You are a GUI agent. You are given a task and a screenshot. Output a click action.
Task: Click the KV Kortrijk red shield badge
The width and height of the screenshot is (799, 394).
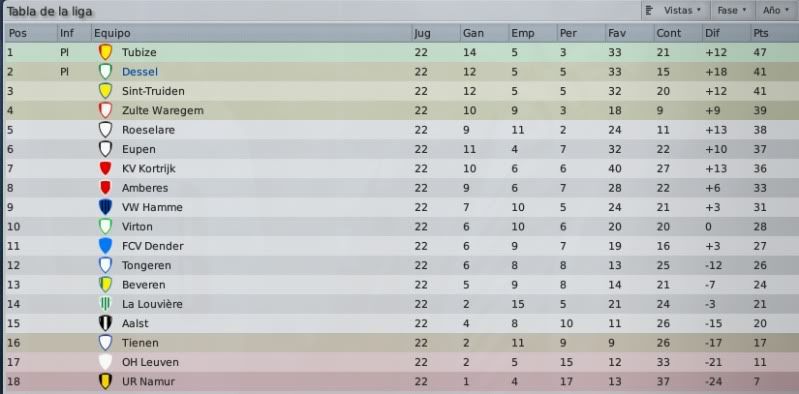click(x=105, y=168)
